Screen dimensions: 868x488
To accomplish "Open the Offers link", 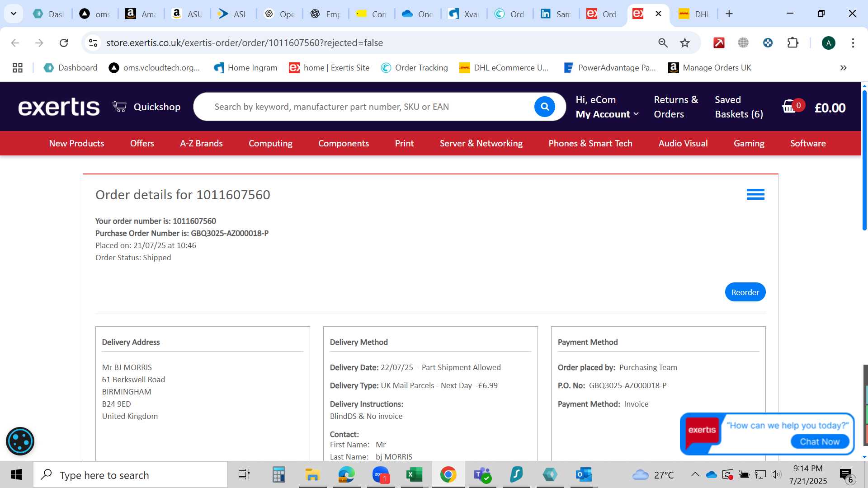I will tap(142, 143).
